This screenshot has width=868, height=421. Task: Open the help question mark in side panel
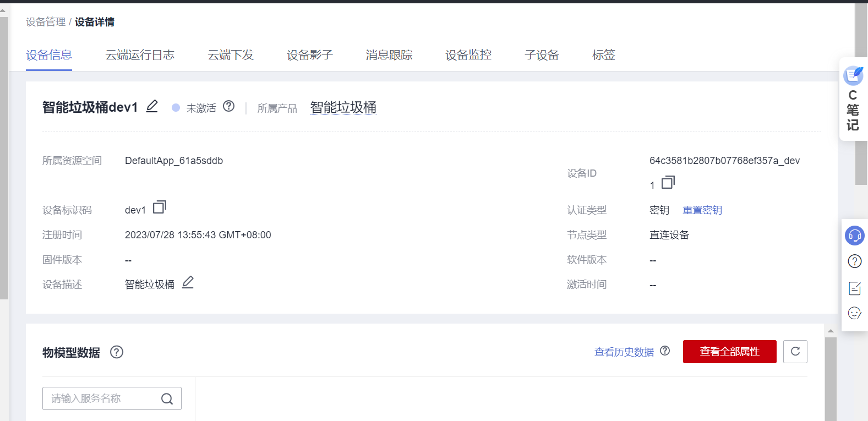pos(855,261)
